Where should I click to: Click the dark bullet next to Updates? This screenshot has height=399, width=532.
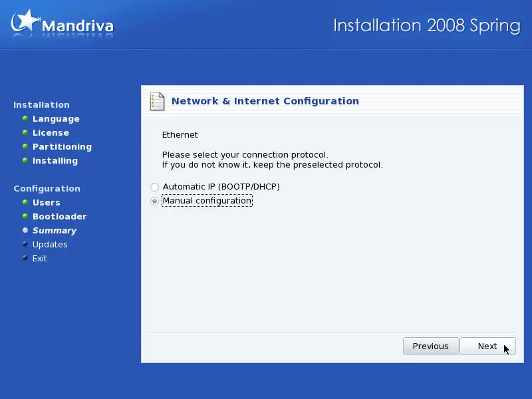(25, 244)
